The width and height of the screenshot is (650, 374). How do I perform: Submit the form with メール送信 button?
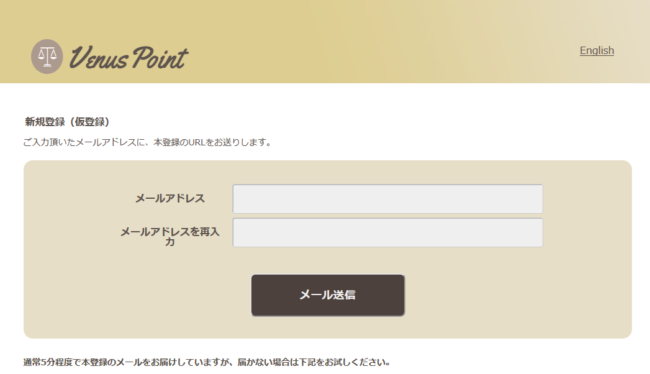[327, 295]
